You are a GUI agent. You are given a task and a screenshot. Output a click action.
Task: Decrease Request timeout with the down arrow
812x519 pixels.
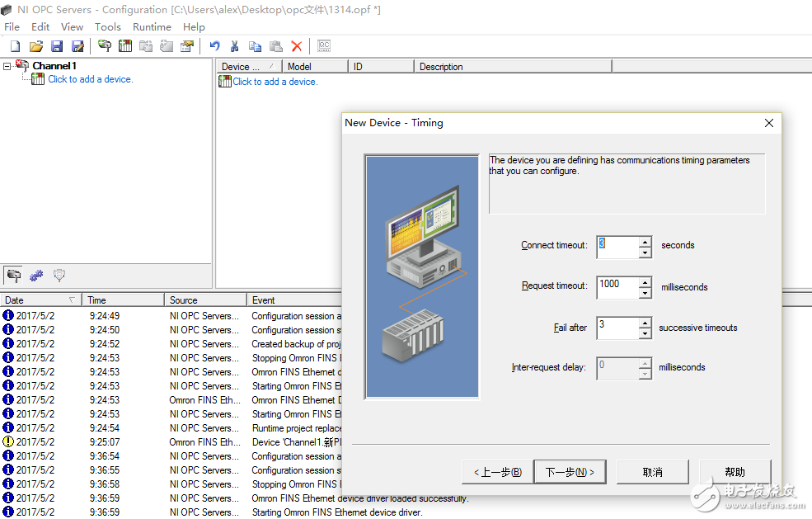click(x=645, y=293)
